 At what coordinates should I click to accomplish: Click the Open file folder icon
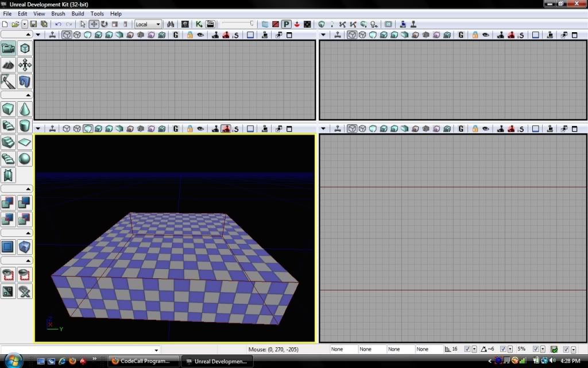pyautogui.click(x=15, y=24)
